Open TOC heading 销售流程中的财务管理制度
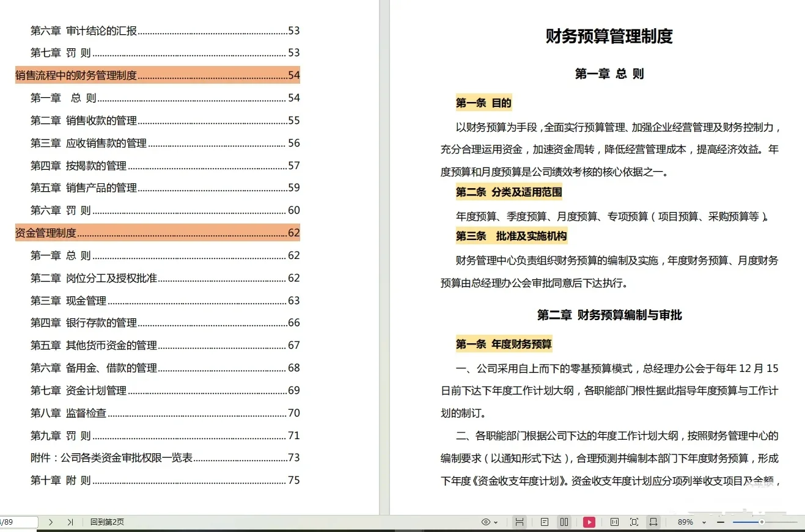This screenshot has width=805, height=532. click(158, 75)
